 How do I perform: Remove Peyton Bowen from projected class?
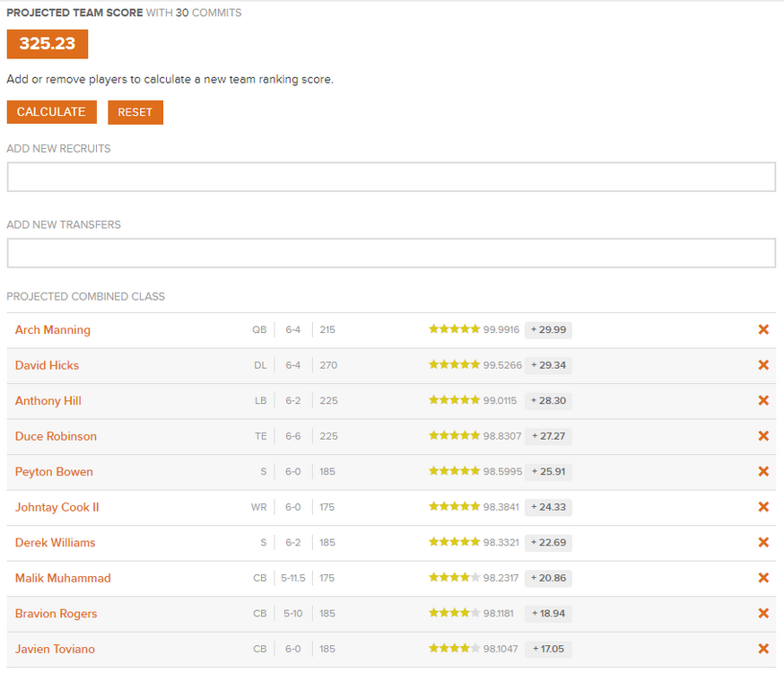pos(763,472)
